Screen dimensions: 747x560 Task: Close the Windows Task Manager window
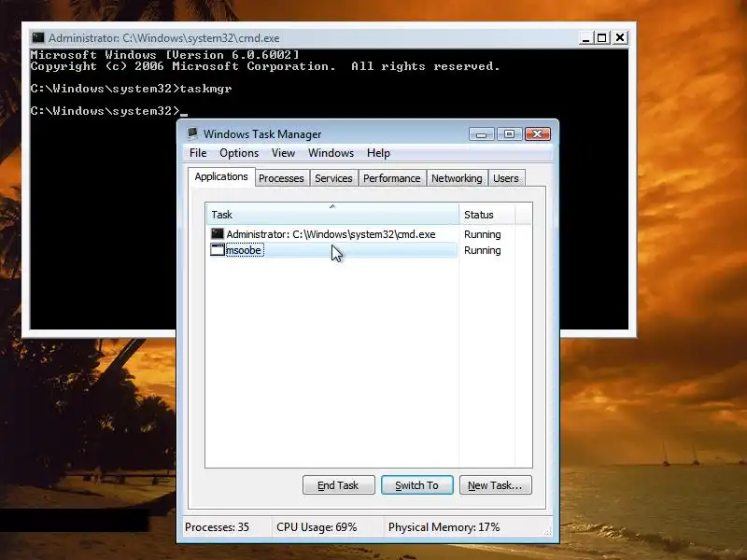pos(538,134)
